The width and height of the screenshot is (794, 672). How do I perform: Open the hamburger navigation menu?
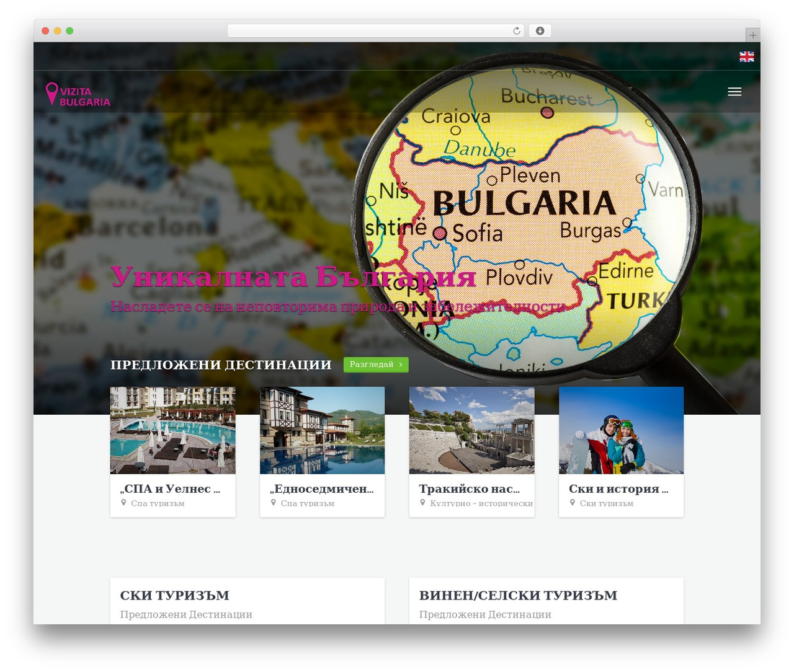(734, 92)
